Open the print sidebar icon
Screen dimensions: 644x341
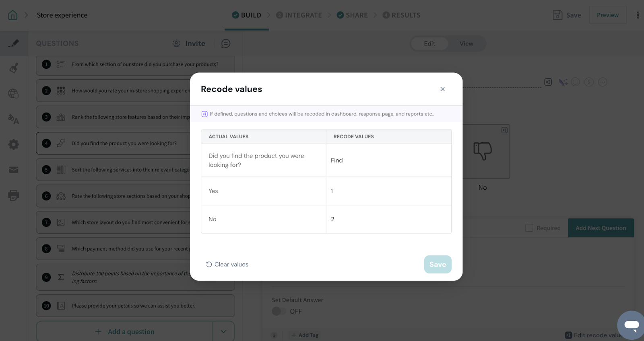(x=14, y=195)
